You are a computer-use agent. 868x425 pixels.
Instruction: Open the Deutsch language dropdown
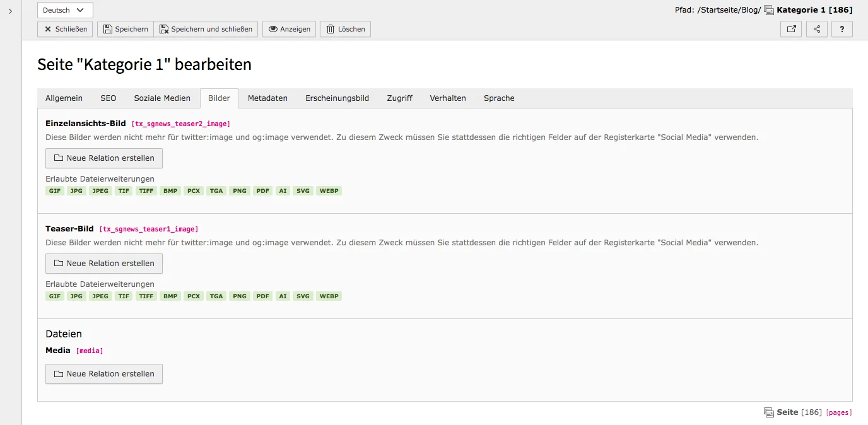pyautogui.click(x=64, y=9)
